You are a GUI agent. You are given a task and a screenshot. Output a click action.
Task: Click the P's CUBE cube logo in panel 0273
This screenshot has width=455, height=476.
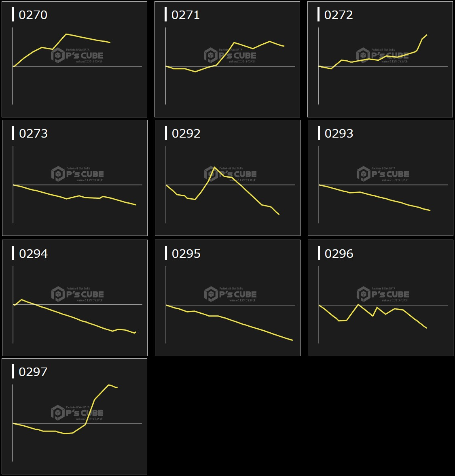(58, 174)
